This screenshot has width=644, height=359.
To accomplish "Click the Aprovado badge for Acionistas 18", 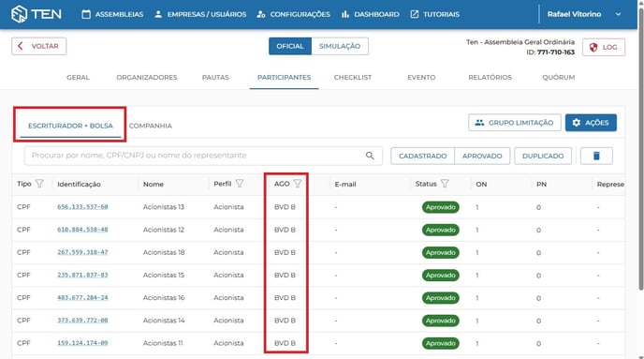I will coord(440,252).
